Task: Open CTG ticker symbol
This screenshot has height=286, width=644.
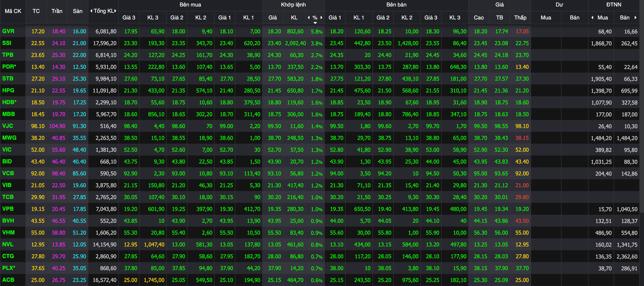Action: point(8,256)
